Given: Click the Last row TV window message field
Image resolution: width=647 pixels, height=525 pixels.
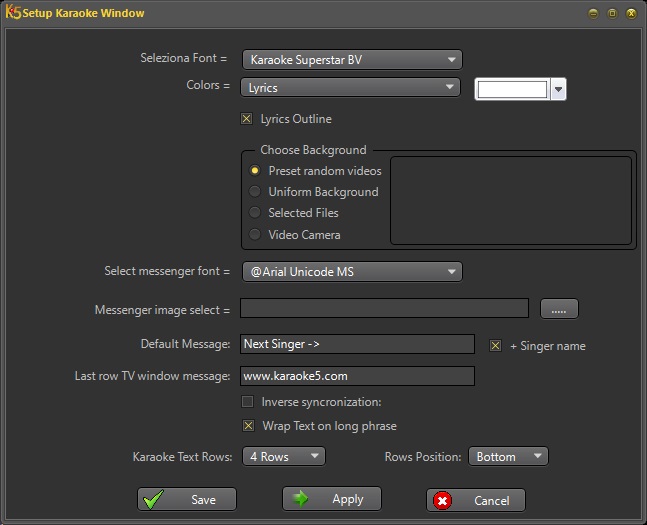Looking at the screenshot, I should pyautogui.click(x=357, y=376).
